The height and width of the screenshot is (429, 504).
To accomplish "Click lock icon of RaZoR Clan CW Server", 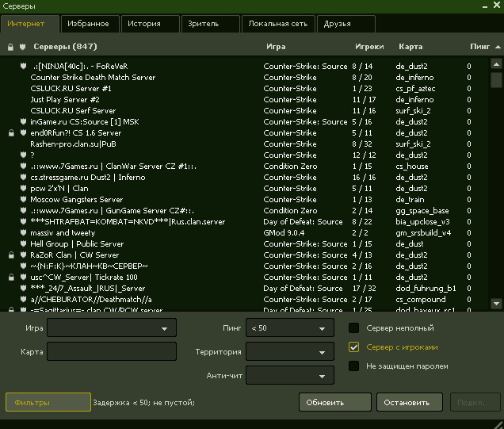I will click(11, 255).
